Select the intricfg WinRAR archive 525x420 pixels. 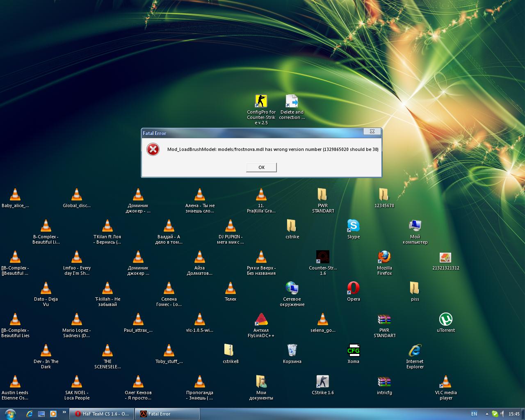tap(384, 383)
